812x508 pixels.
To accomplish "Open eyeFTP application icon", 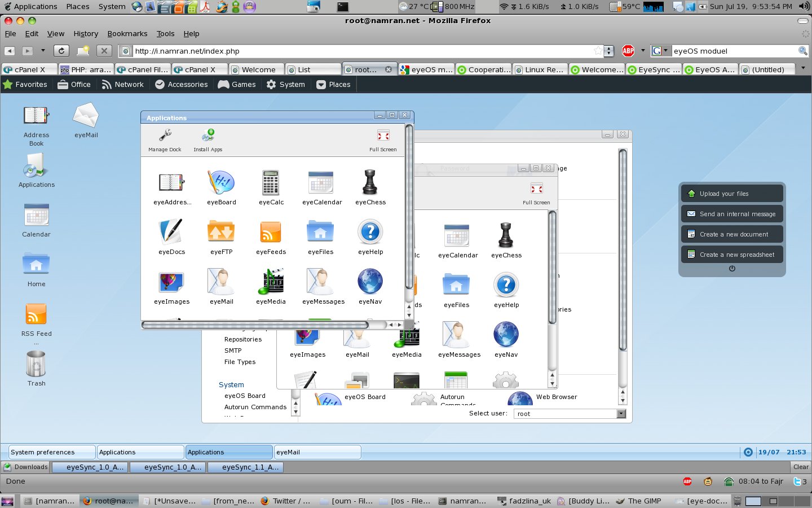I will (x=221, y=233).
